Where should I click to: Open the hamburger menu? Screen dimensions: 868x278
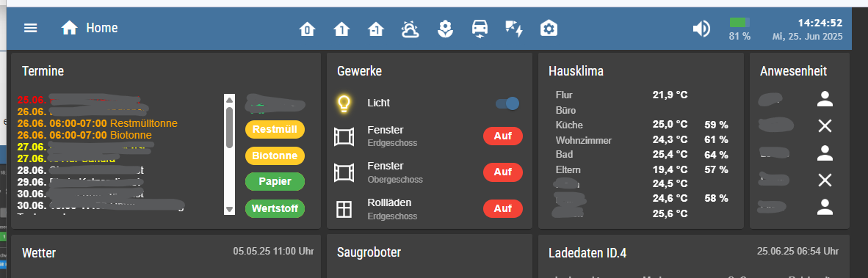pos(30,28)
